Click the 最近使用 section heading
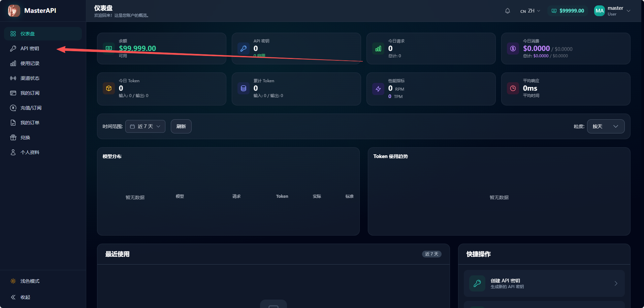This screenshot has width=644, height=308. [118, 254]
